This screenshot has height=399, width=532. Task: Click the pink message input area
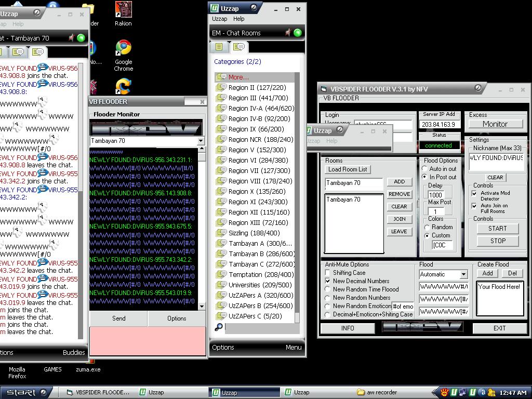pyautogui.click(x=148, y=341)
